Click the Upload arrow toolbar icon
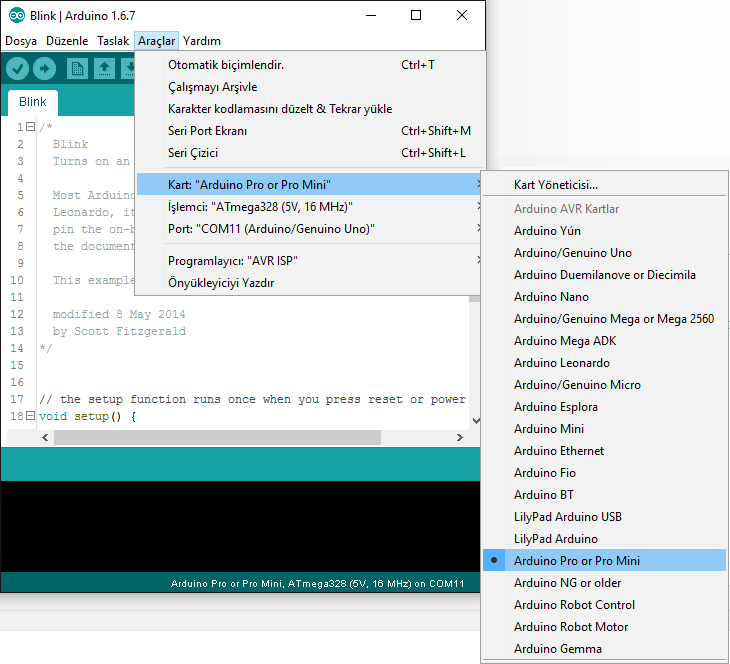730x664 pixels. (x=45, y=69)
